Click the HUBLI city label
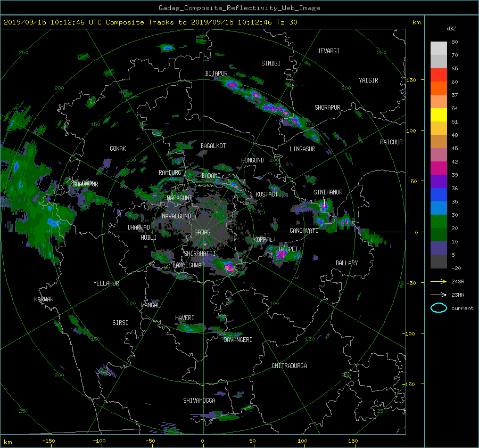Image resolution: width=479 pixels, height=448 pixels. 148,238
